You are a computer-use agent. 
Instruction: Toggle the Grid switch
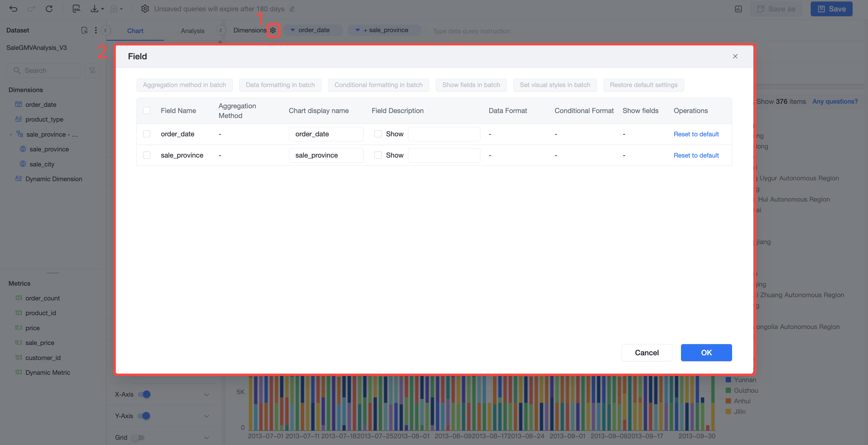138,438
